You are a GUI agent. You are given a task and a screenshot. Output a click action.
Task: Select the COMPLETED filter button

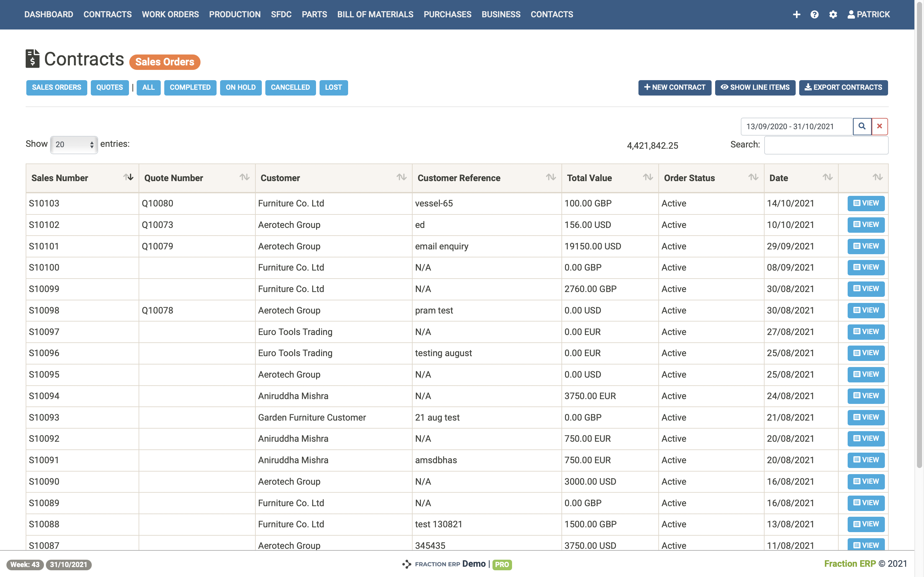coord(190,88)
